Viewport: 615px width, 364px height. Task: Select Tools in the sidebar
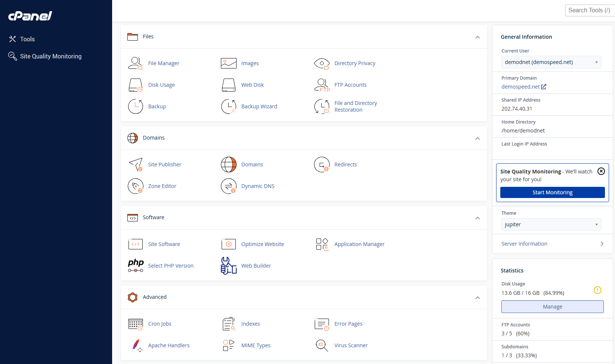click(x=27, y=39)
